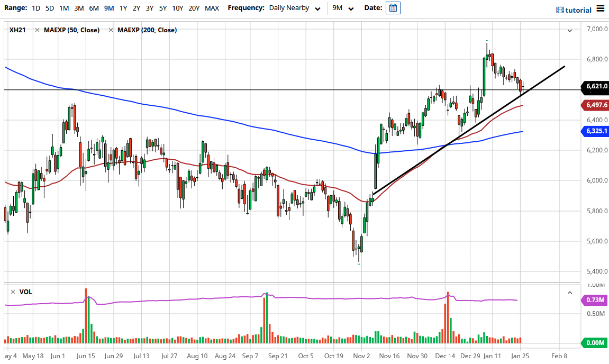The image size is (609, 364).
Task: Select the MAX range
Action: (x=212, y=8)
